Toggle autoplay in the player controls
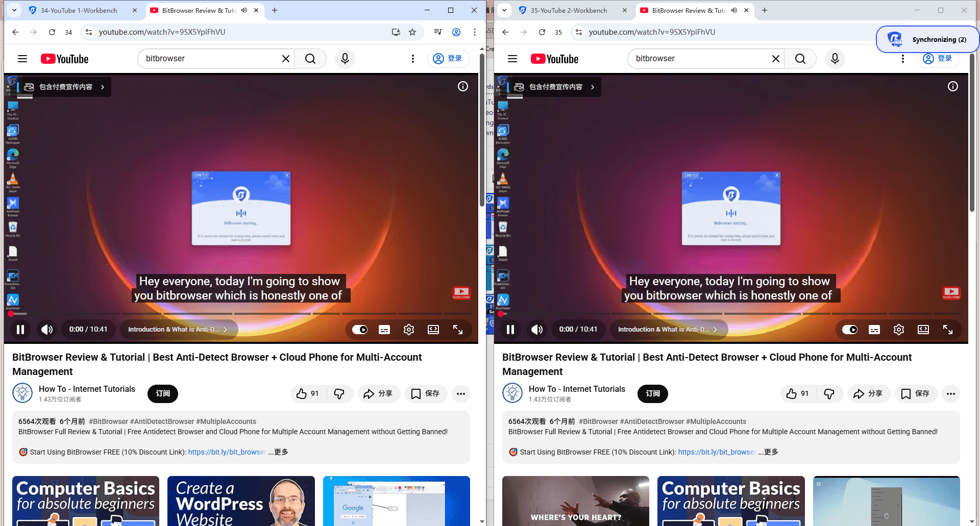 click(x=359, y=330)
